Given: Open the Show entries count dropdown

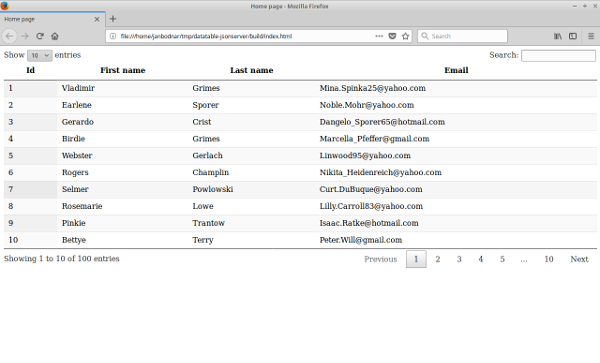Looking at the screenshot, I should (39, 55).
